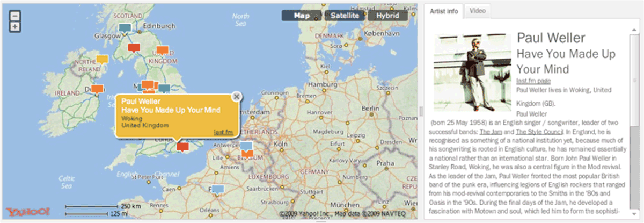Select the orange marker near Dublin
This screenshot has height=223, width=644.
[x=97, y=89]
